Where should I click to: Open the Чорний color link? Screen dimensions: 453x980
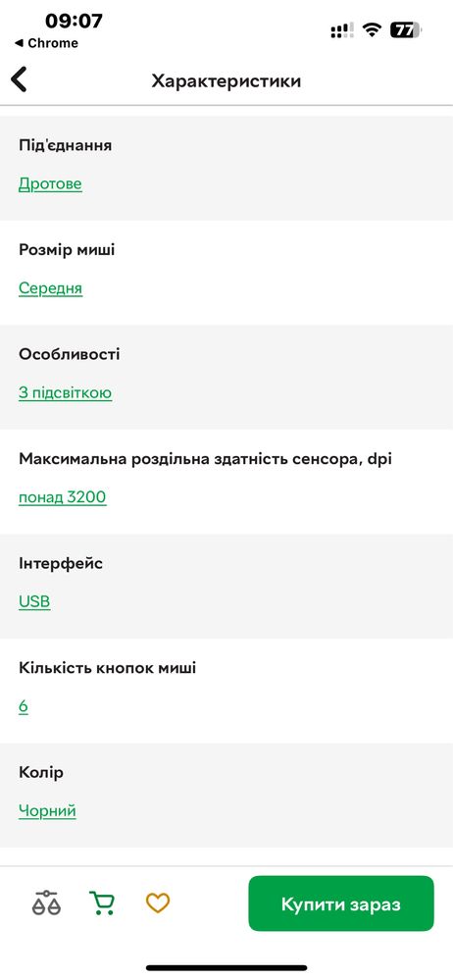click(47, 810)
